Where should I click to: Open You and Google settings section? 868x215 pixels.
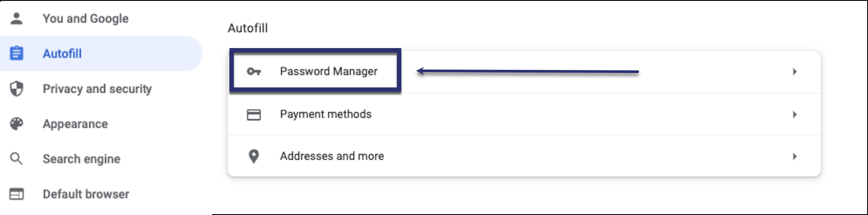(x=85, y=18)
